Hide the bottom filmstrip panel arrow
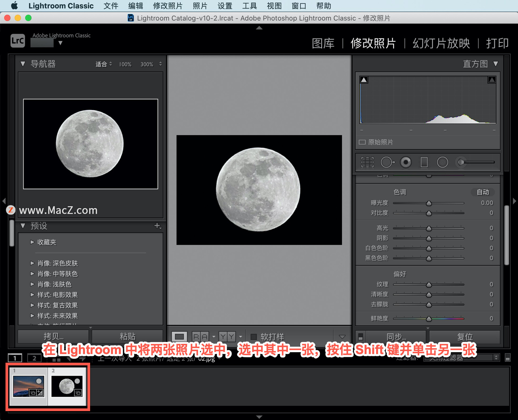 pos(259,417)
